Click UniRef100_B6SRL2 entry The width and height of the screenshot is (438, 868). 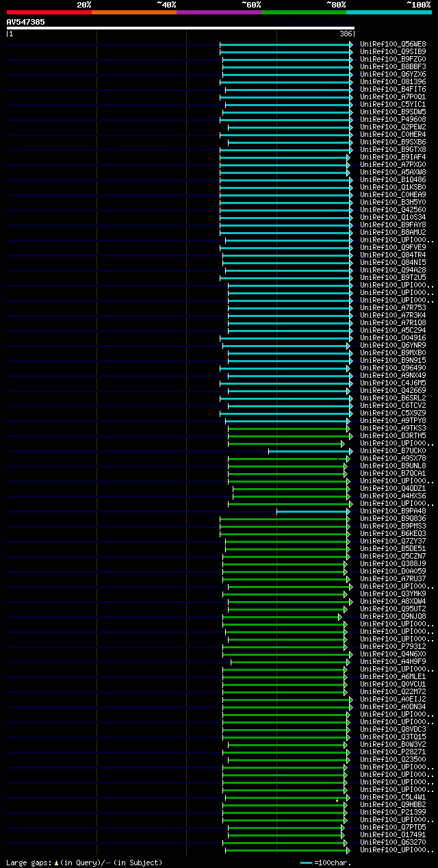394,398
